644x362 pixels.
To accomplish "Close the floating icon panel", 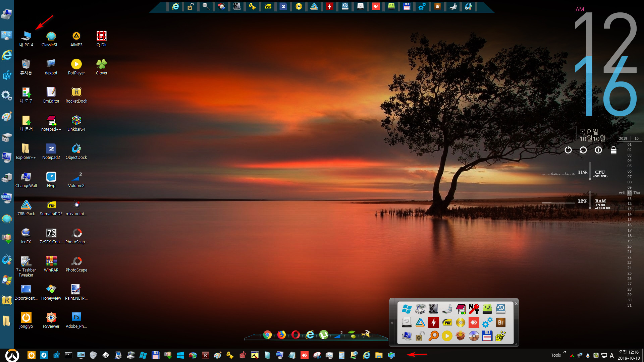I will pyautogui.click(x=516, y=304).
